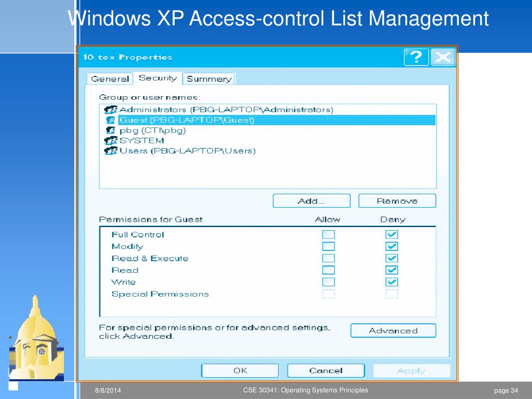The image size is (532, 399).
Task: Switch to the Security tab
Action: pos(158,78)
